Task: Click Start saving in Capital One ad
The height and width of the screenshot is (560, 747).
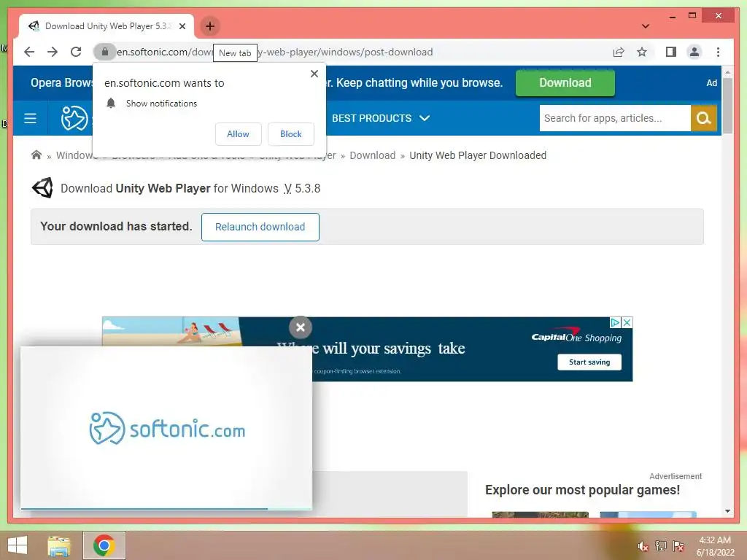Action: tap(589, 362)
